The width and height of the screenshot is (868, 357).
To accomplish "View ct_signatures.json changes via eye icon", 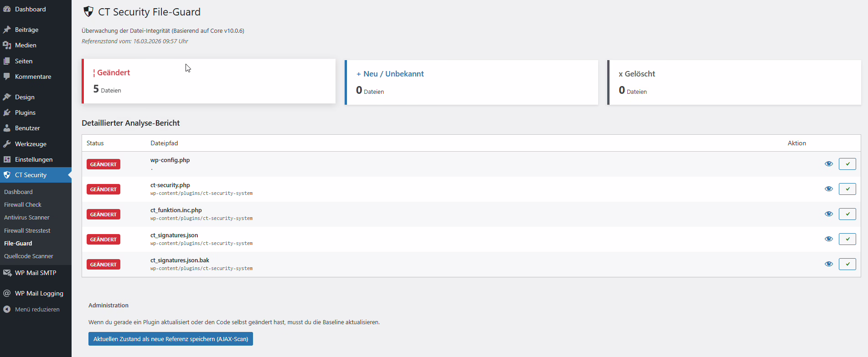I will point(829,239).
